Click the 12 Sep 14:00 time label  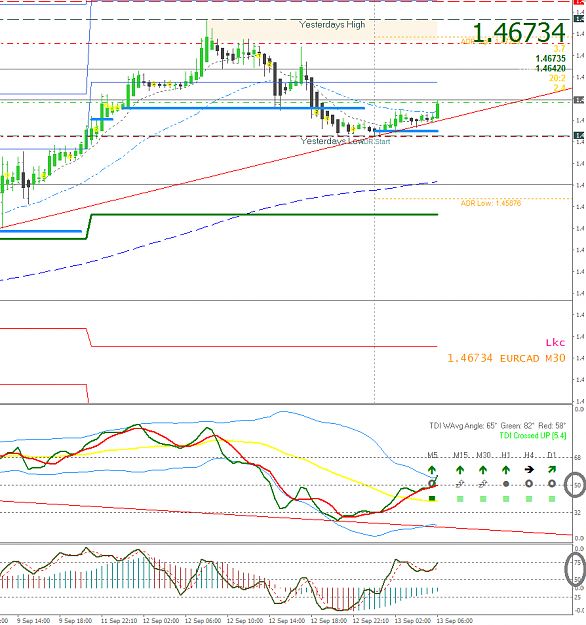[287, 621]
